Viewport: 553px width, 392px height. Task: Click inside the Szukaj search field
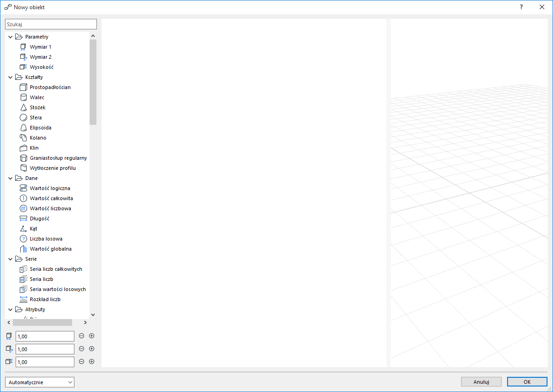point(51,23)
